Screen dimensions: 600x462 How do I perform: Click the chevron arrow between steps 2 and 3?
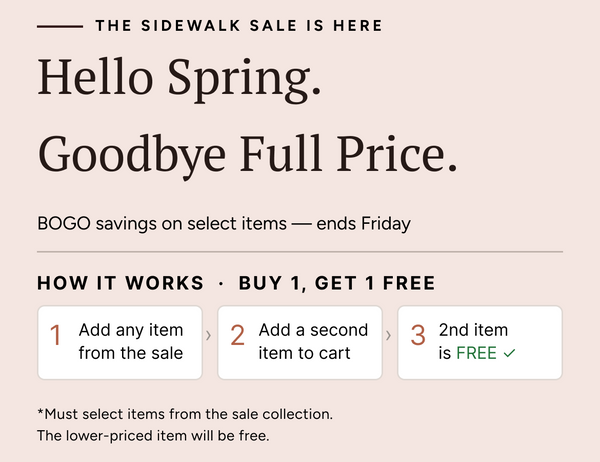click(388, 335)
